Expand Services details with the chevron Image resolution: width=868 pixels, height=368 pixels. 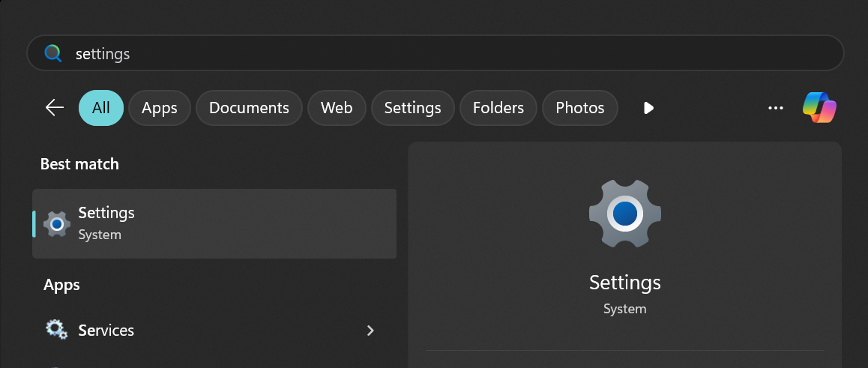370,331
